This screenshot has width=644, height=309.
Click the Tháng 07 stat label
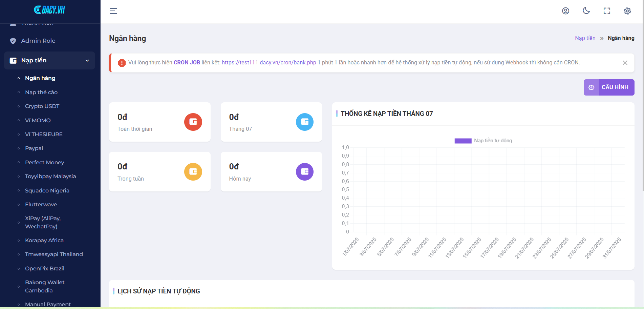pos(240,129)
